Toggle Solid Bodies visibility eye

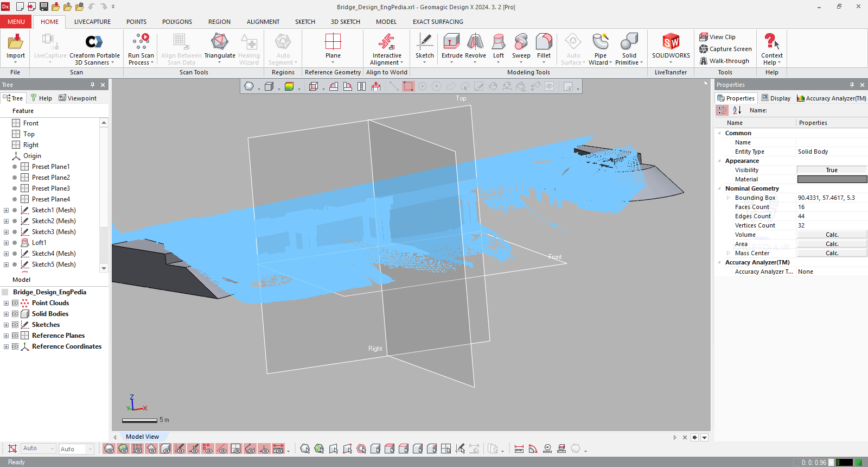coord(15,314)
